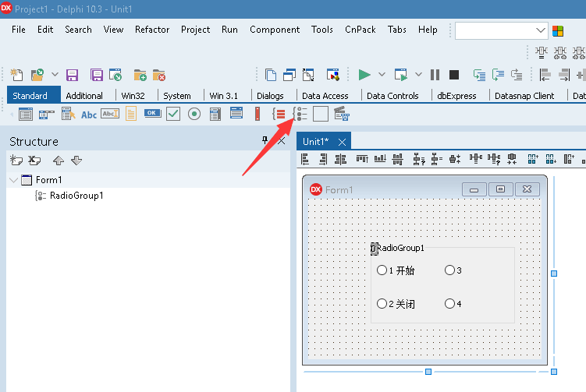Switch to Dialogs component palette tab
Screen dimensions: 586x392
[x=270, y=96]
